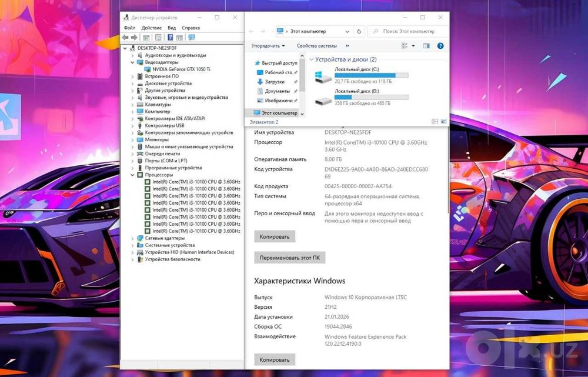Open the Файл menu in Device Manager

[129, 28]
